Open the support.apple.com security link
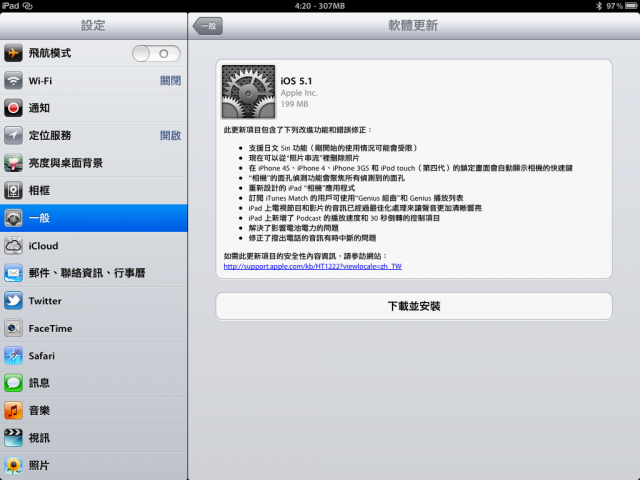Screen dimensions: 640x480 (x=313, y=266)
